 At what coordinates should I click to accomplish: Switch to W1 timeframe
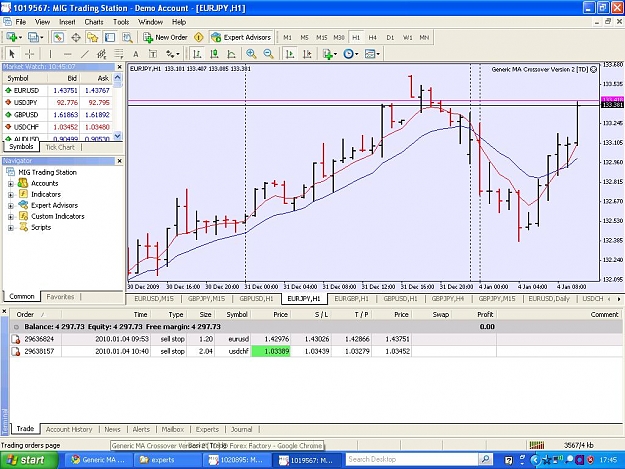(407, 37)
